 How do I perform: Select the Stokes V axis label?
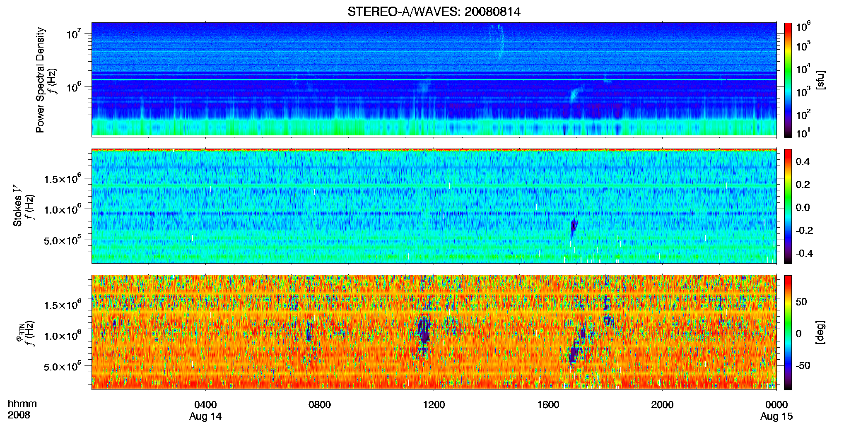pos(17,205)
